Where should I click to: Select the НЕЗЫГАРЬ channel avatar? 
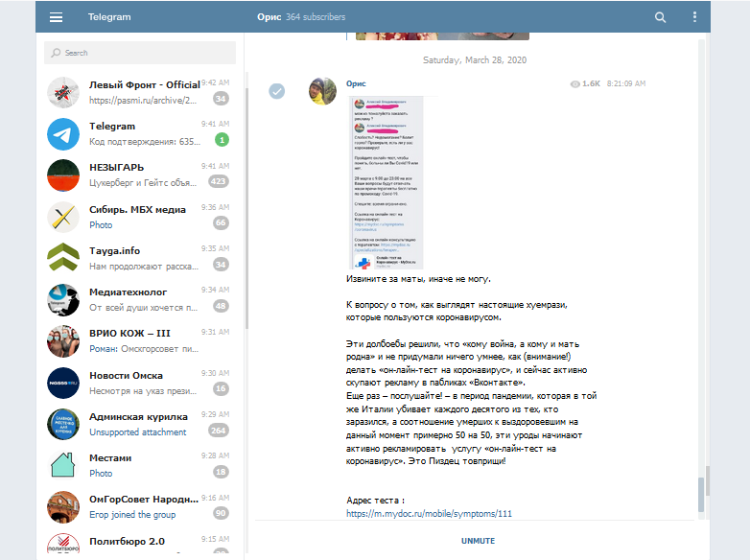click(63, 175)
